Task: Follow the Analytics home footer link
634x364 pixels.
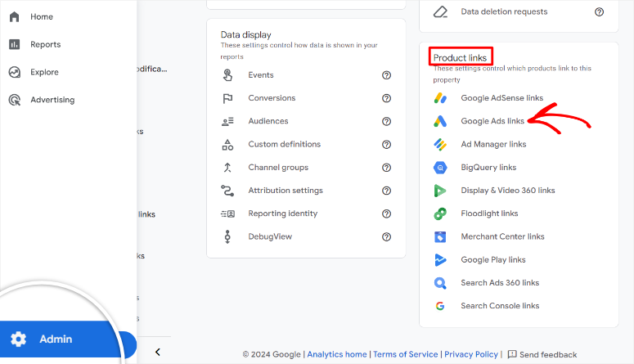Action: point(337,354)
